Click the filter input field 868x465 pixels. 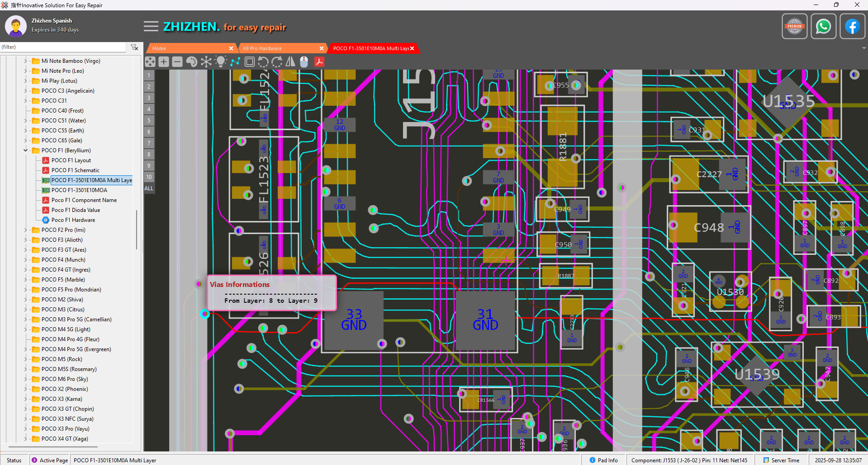pos(63,47)
